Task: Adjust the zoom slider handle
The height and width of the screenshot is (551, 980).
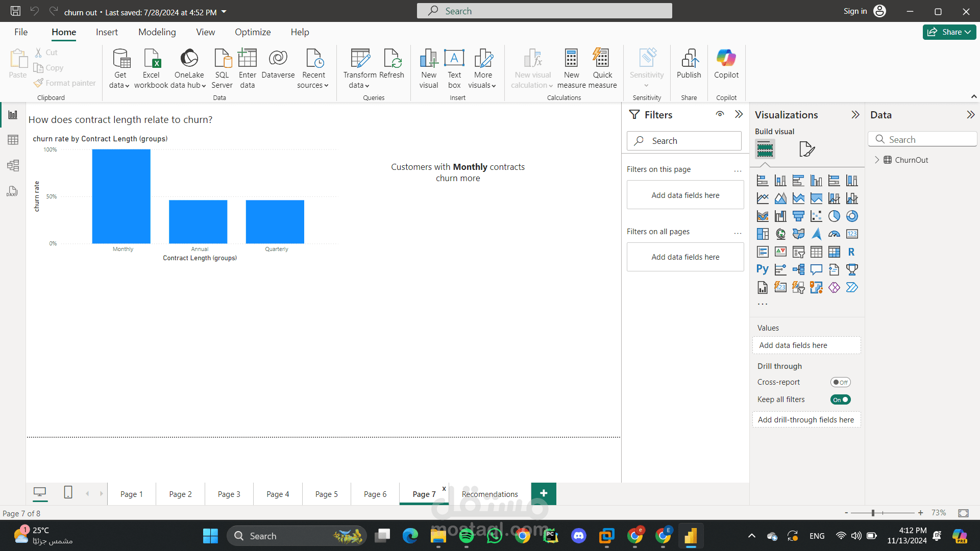Action: tap(873, 513)
